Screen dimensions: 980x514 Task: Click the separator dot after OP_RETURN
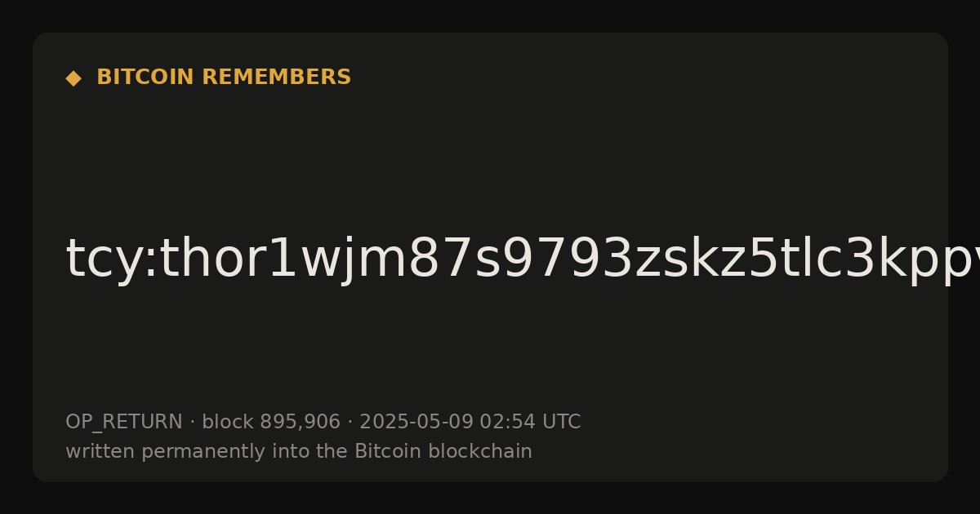(192, 423)
